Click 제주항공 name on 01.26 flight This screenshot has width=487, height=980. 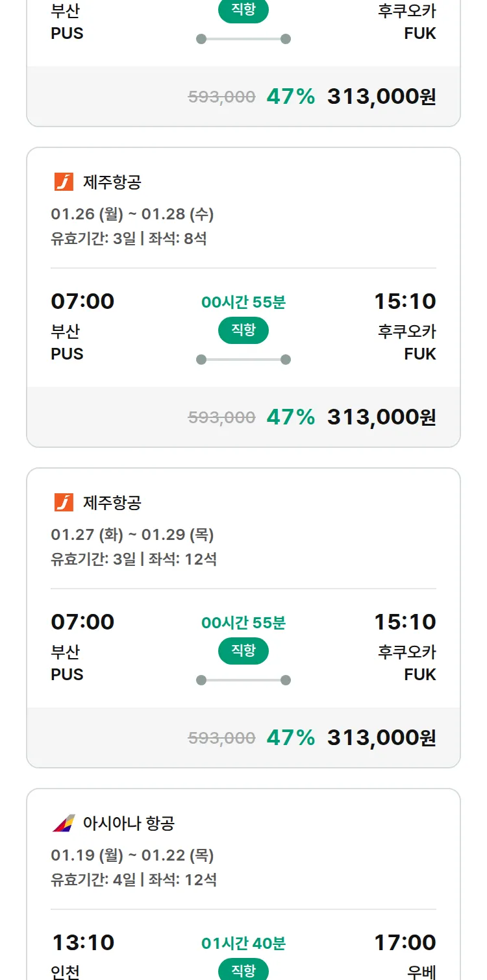tap(112, 182)
